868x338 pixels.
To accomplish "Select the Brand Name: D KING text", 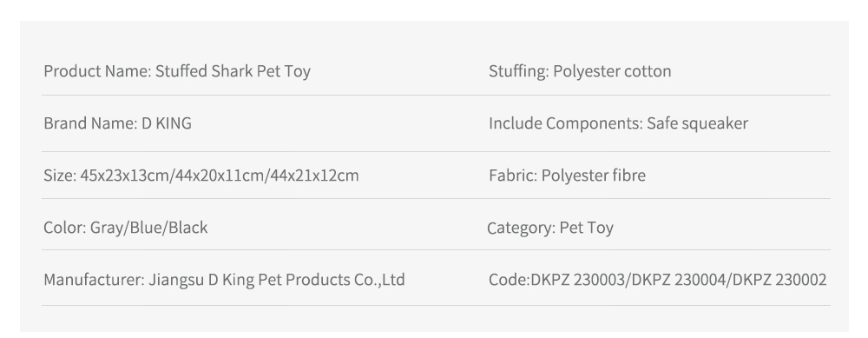I will [x=117, y=123].
